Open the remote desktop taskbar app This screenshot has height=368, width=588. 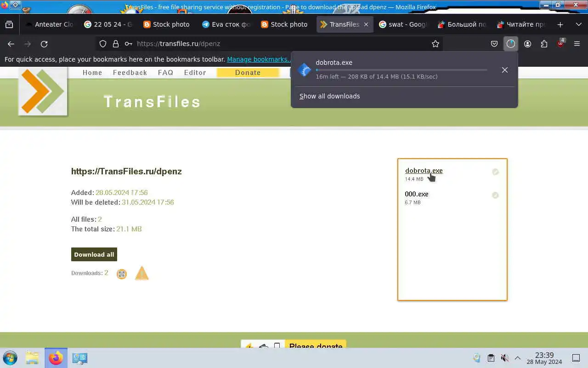click(79, 358)
